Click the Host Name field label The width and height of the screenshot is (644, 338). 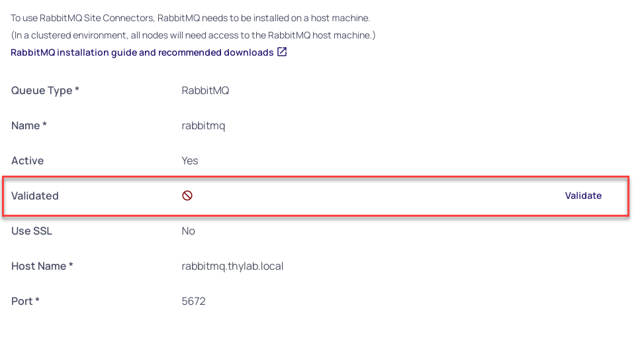pos(42,266)
